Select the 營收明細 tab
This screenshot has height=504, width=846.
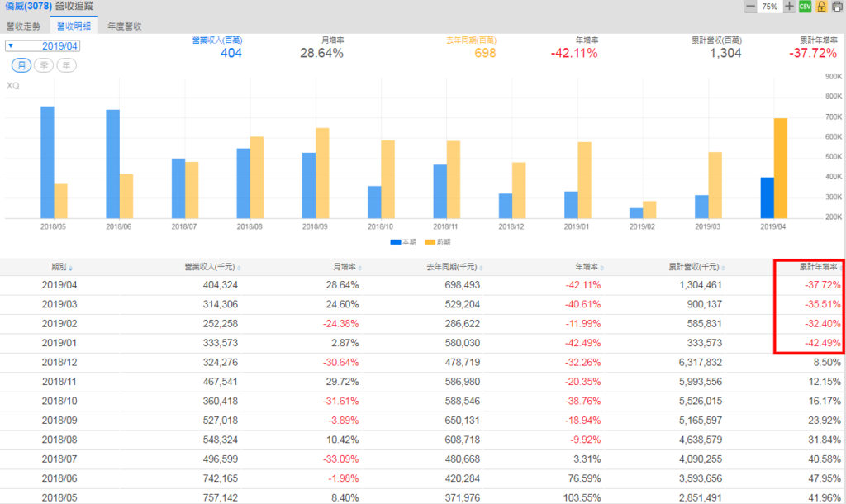pyautogui.click(x=74, y=26)
